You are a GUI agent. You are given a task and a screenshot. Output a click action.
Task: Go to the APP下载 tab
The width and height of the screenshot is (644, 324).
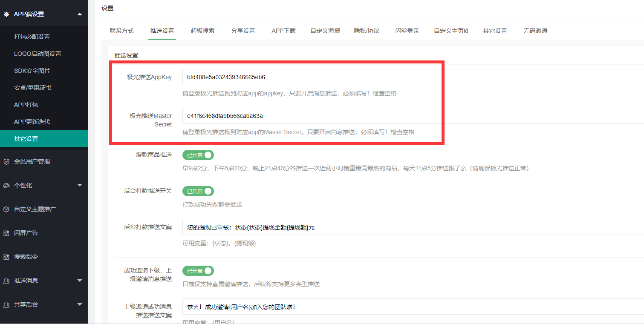283,31
